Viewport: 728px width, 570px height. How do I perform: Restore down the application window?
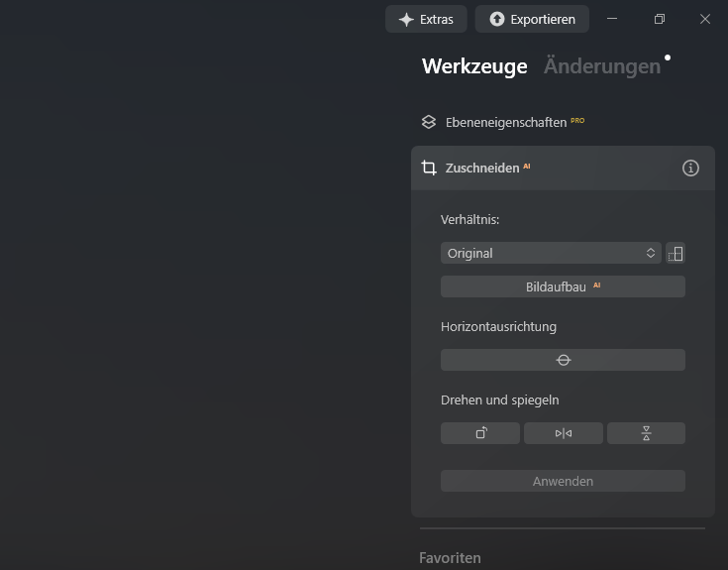coord(660,19)
